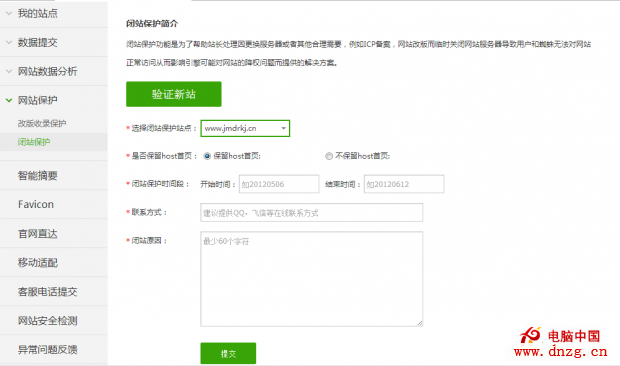Image resolution: width=620 pixels, height=366 pixels.
Task: Click the 开始时间 date input field
Action: click(x=279, y=184)
